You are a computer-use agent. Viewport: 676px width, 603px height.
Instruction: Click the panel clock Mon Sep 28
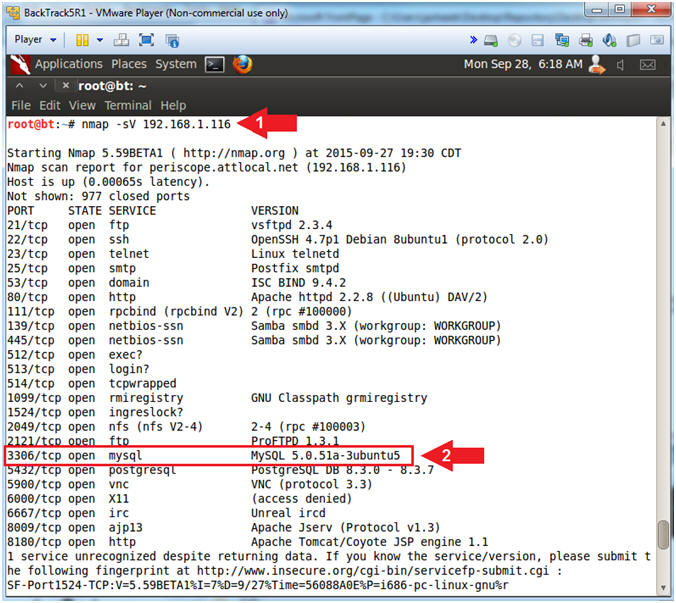(523, 64)
